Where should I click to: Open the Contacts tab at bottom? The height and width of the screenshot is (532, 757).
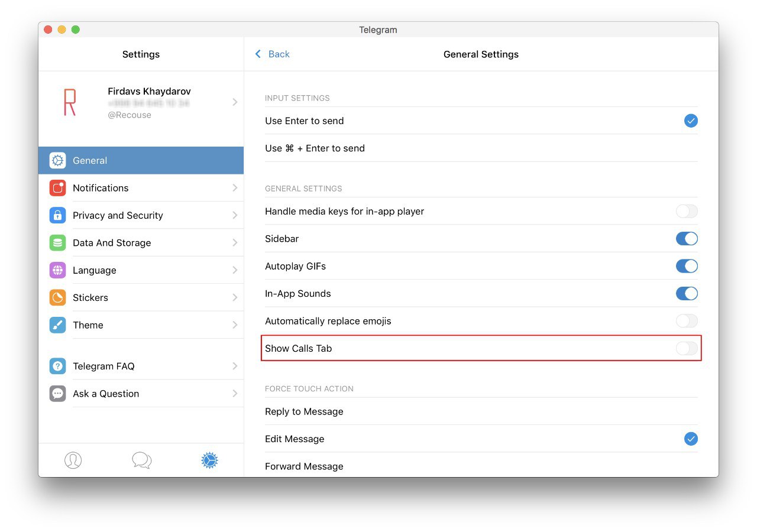tap(73, 460)
